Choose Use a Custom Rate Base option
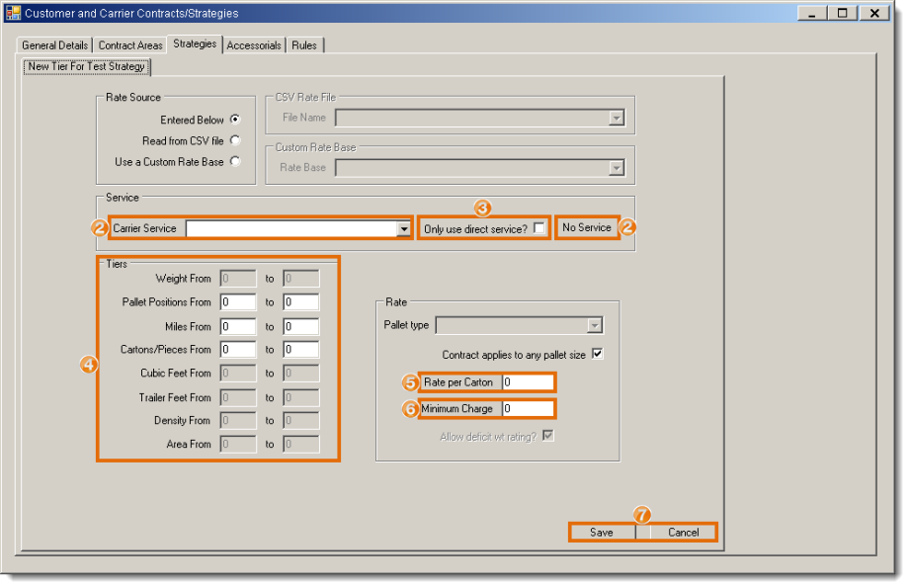 pos(235,161)
